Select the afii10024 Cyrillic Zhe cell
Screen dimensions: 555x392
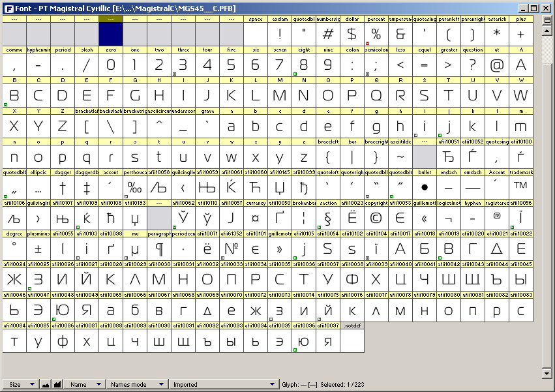coord(14,279)
